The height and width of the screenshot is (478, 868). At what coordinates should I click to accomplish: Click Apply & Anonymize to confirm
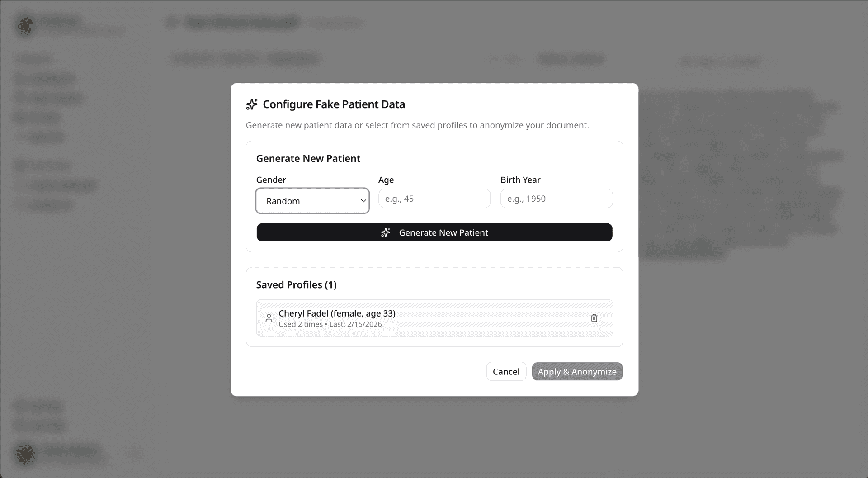point(577,371)
